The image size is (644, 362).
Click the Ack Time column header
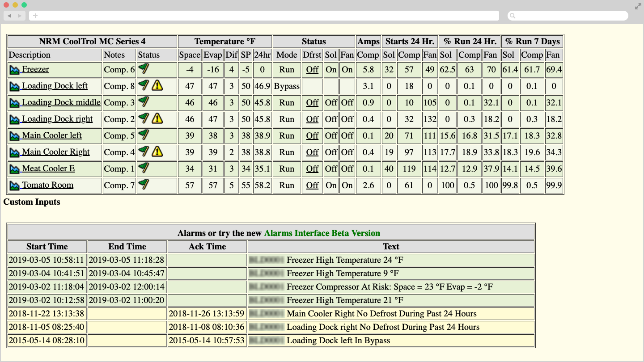[208, 247]
